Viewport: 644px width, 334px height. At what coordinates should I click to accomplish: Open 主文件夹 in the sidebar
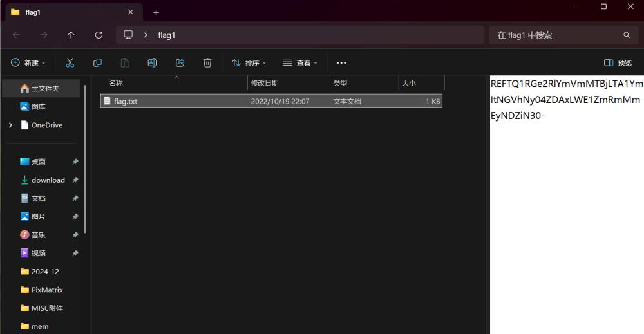[41, 89]
